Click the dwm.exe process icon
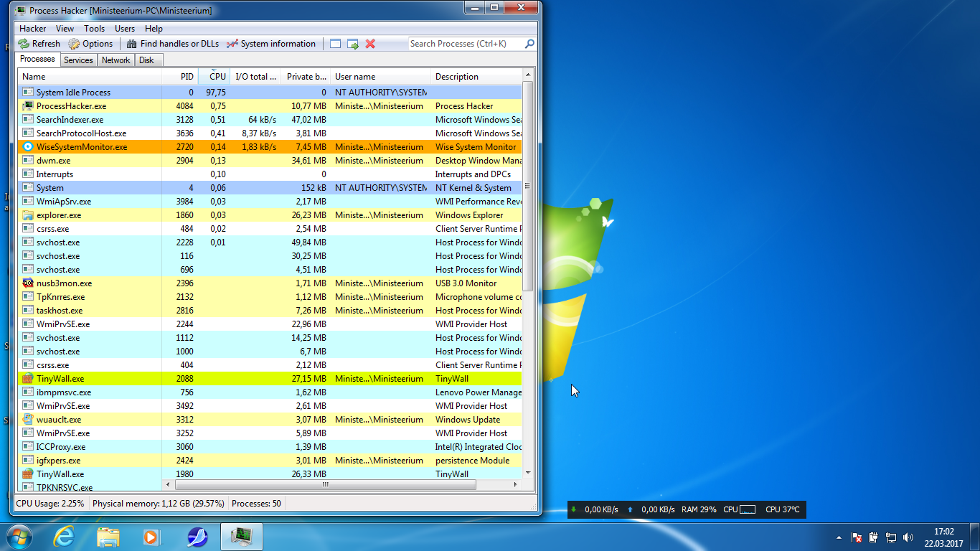The height and width of the screenshot is (551, 980). (x=28, y=161)
